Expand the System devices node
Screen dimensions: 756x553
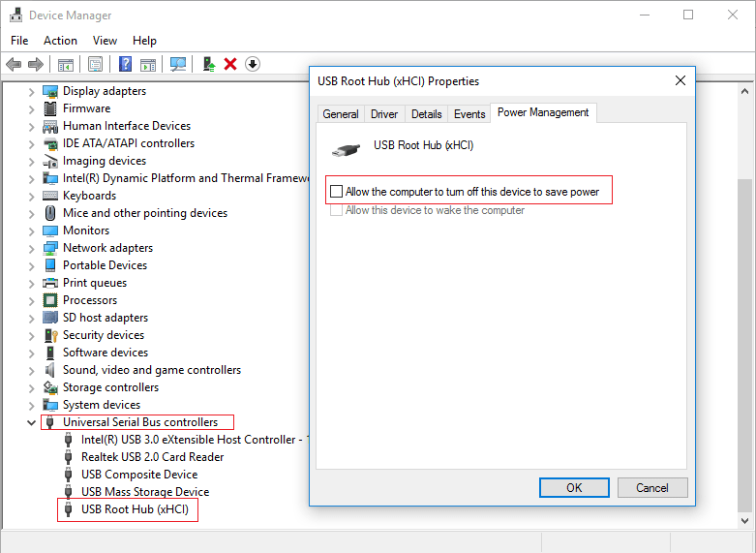click(31, 406)
